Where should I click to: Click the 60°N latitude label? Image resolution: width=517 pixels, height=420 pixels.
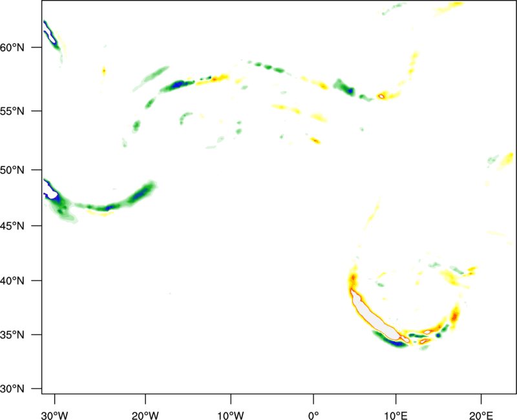(x=12, y=48)
